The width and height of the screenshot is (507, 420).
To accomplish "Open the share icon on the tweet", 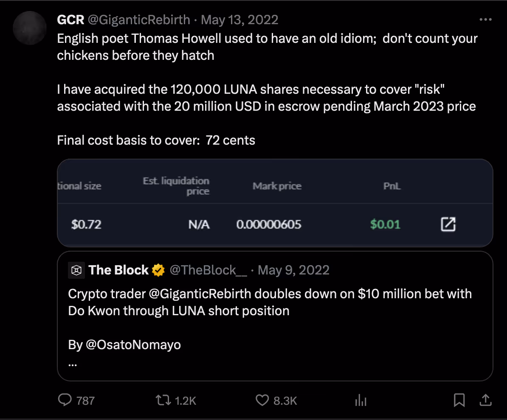I will pos(485,400).
